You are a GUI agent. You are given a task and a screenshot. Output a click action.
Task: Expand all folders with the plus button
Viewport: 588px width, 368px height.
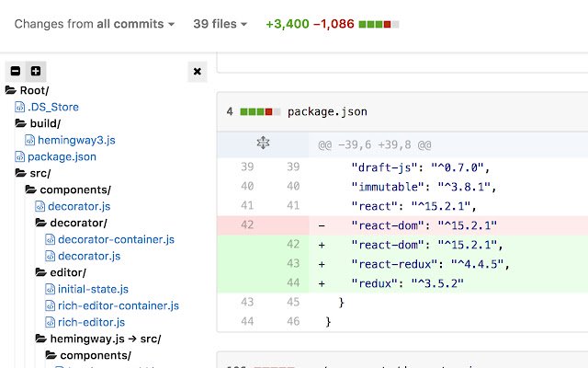click(36, 71)
